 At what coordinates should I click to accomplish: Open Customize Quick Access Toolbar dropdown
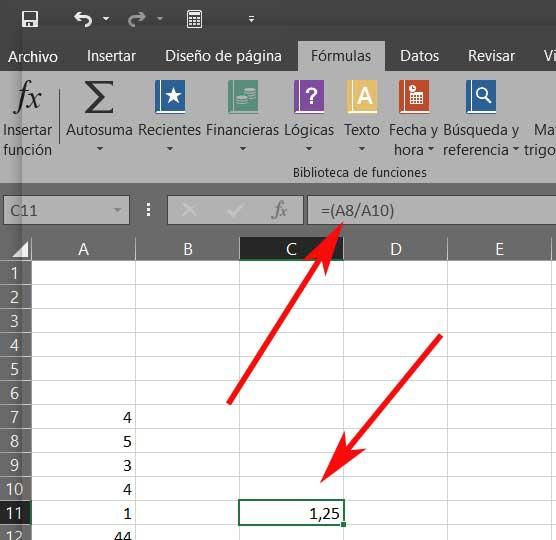point(251,19)
